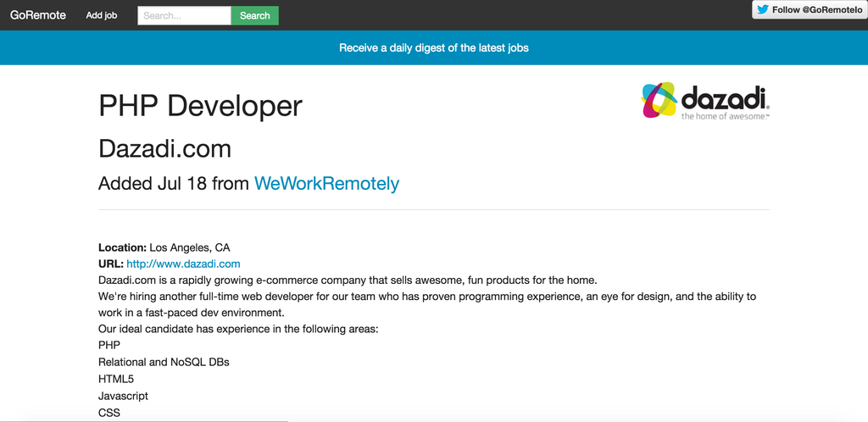Image resolution: width=868 pixels, height=422 pixels.
Task: Click the Twitter bird icon
Action: (x=764, y=9)
